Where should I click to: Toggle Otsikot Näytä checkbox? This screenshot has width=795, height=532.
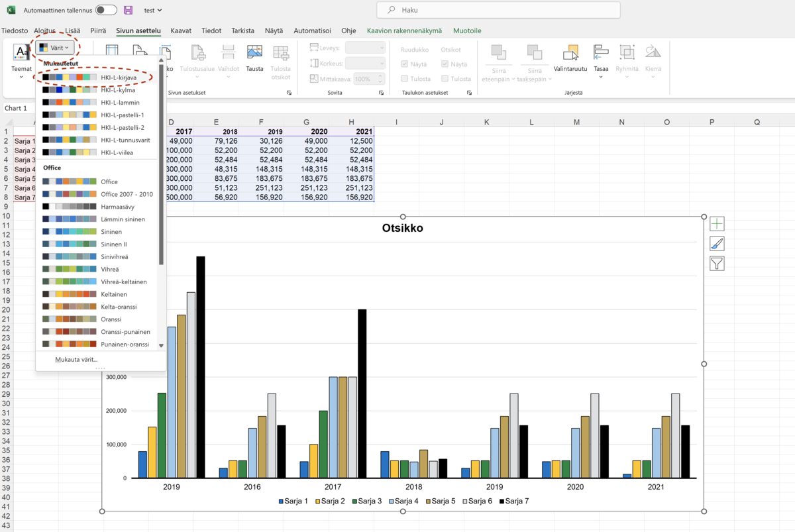click(445, 64)
